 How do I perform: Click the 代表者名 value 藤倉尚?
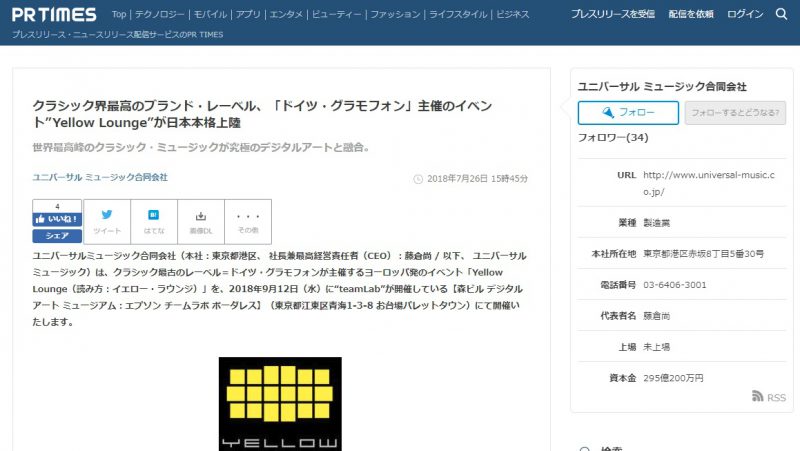656,316
